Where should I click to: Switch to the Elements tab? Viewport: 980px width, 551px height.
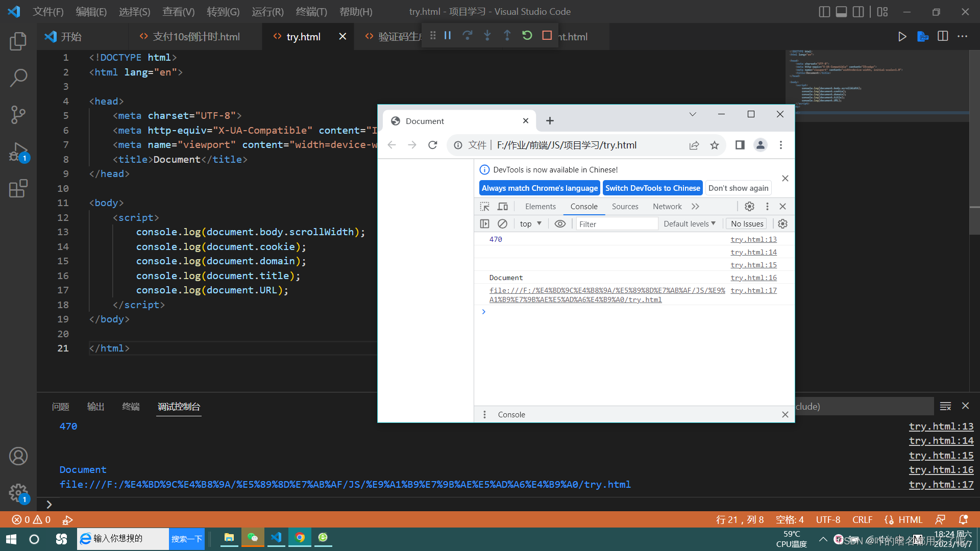tap(540, 206)
